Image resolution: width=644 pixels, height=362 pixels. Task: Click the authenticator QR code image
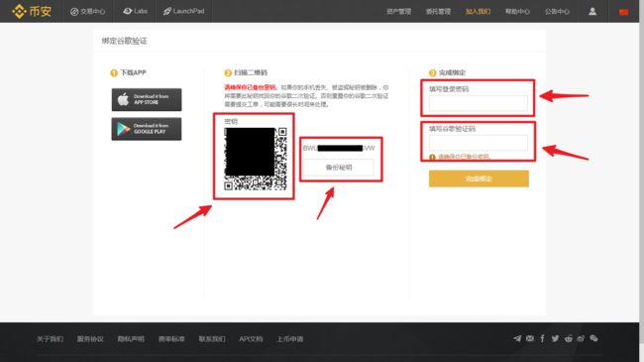(255, 159)
